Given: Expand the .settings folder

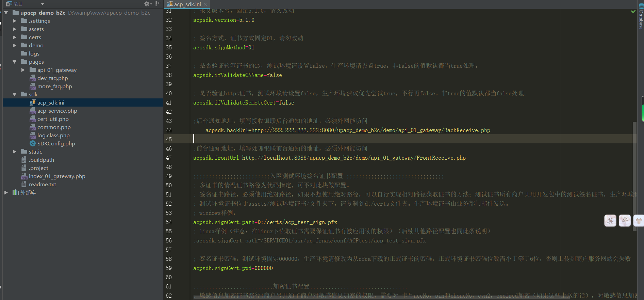Looking at the screenshot, I should tap(14, 21).
